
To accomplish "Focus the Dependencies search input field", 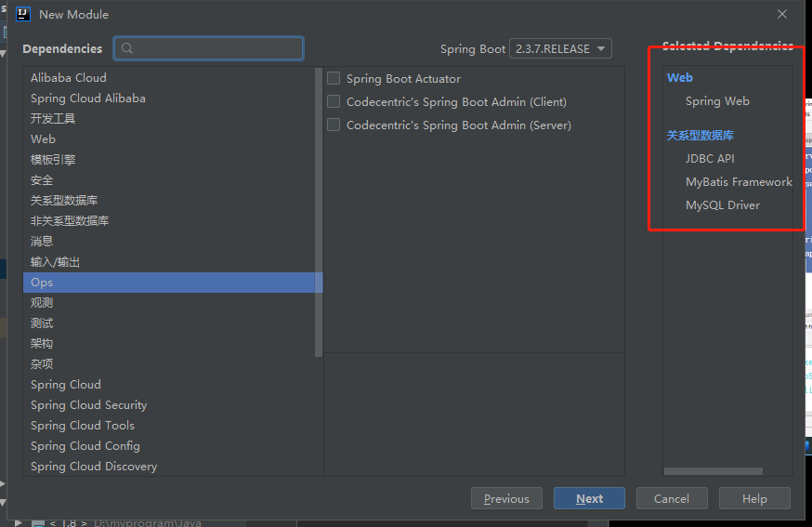I will click(209, 48).
